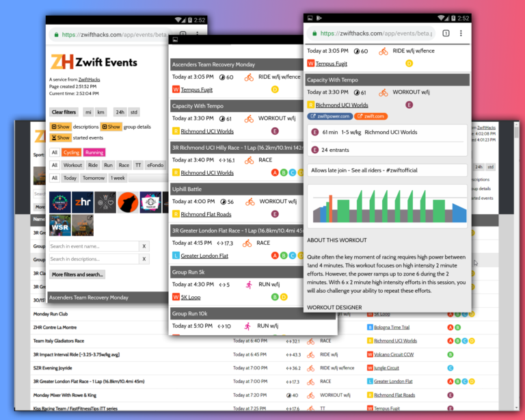Expand More filters and search
This screenshot has width=525, height=420.
click(77, 274)
